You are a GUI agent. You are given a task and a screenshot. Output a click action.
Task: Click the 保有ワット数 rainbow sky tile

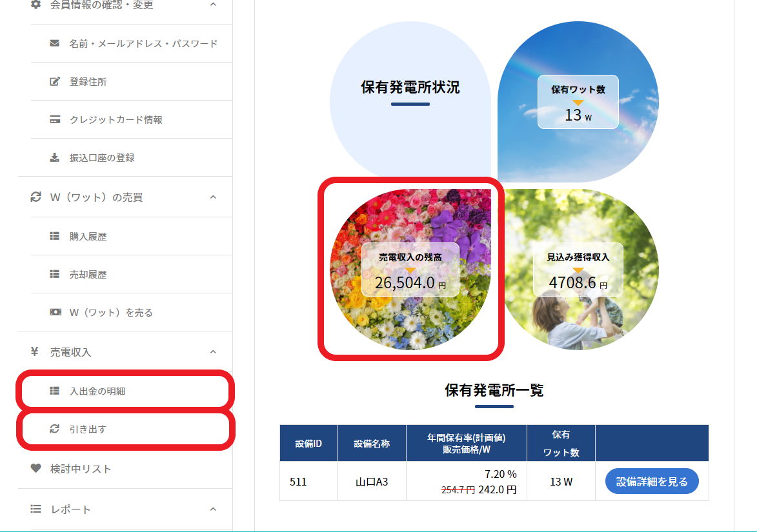point(578,102)
